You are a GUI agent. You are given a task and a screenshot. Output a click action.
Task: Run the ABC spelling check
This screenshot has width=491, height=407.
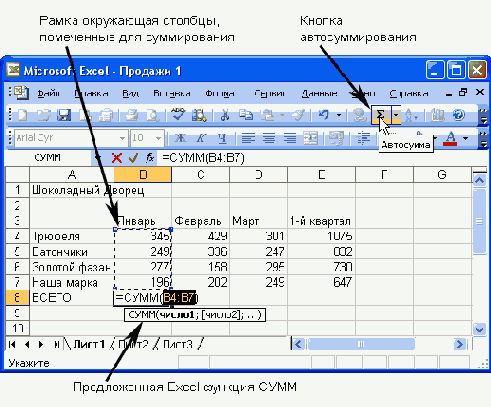pyautogui.click(x=178, y=115)
